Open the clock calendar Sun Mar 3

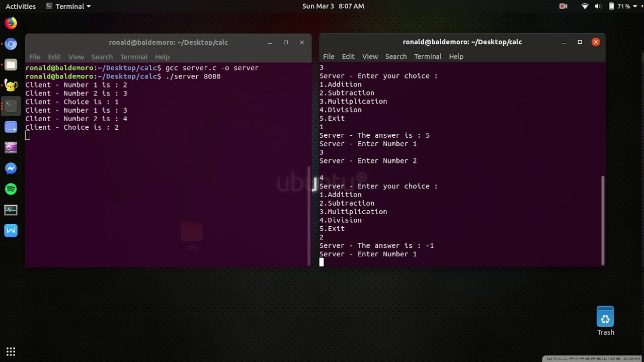pyautogui.click(x=333, y=6)
